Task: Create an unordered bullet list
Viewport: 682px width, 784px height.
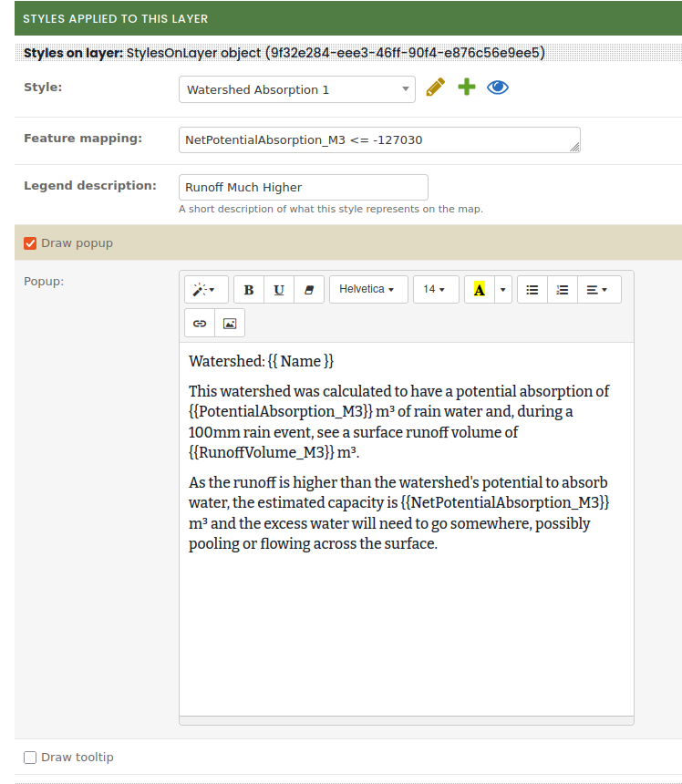Action: click(532, 290)
